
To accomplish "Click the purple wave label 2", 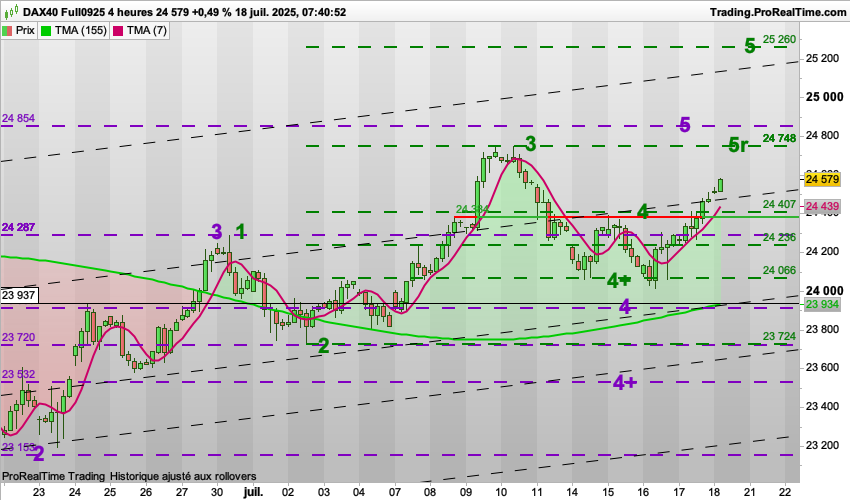I will [x=38, y=453].
